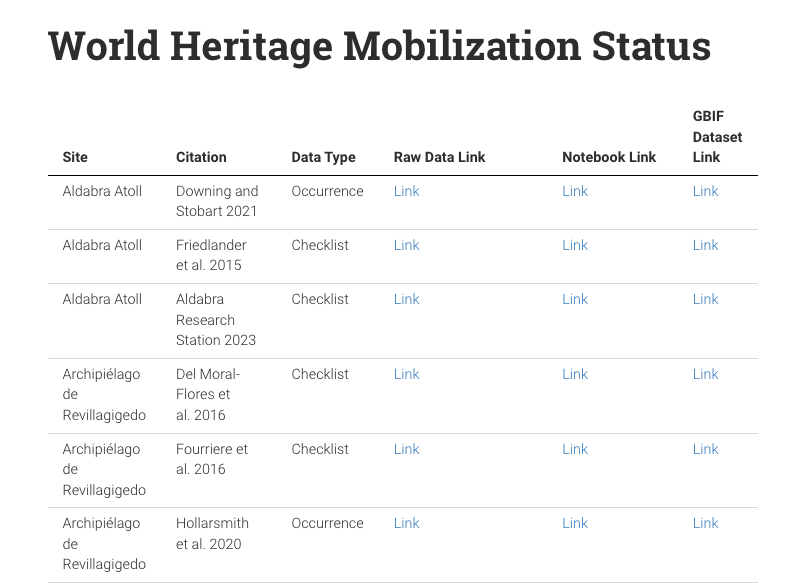
Task: Open GBIF Dataset Link for Hollarsmith et al. 2020
Action: click(x=705, y=523)
